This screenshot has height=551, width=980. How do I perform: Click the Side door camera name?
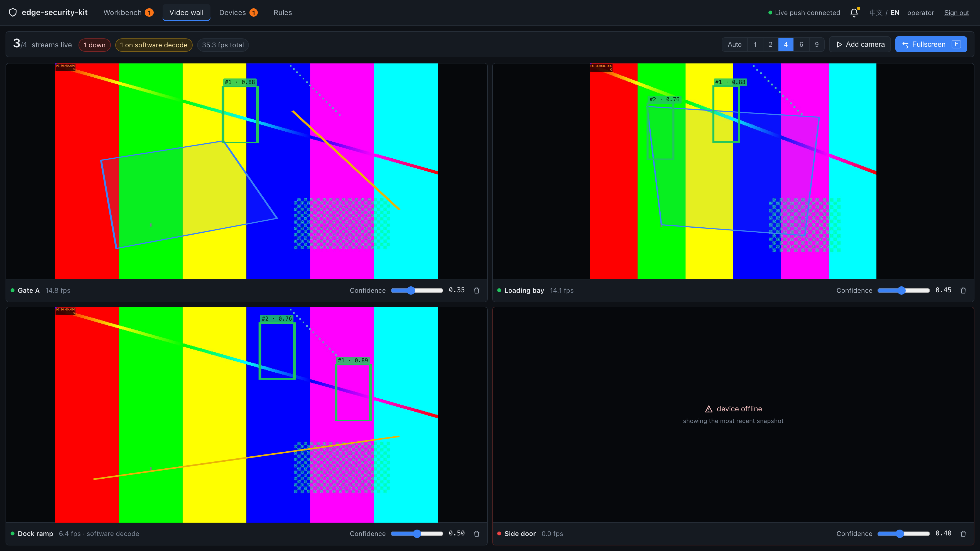520,534
